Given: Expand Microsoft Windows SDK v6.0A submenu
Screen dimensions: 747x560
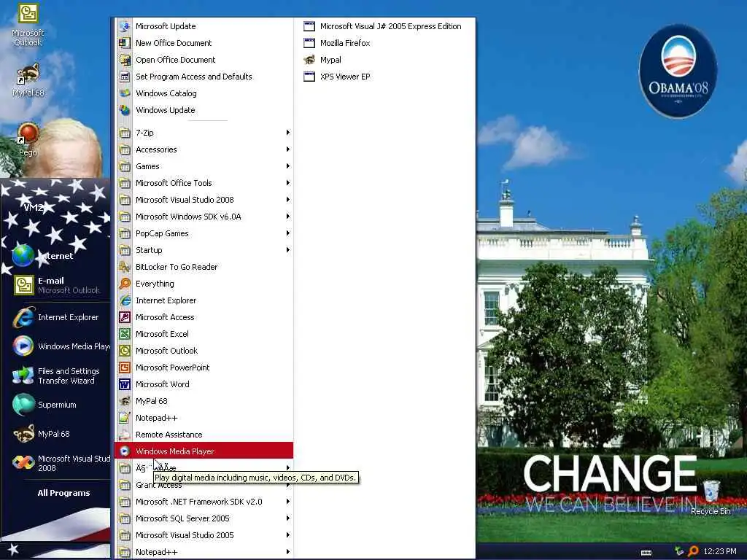Looking at the screenshot, I should [x=204, y=217].
